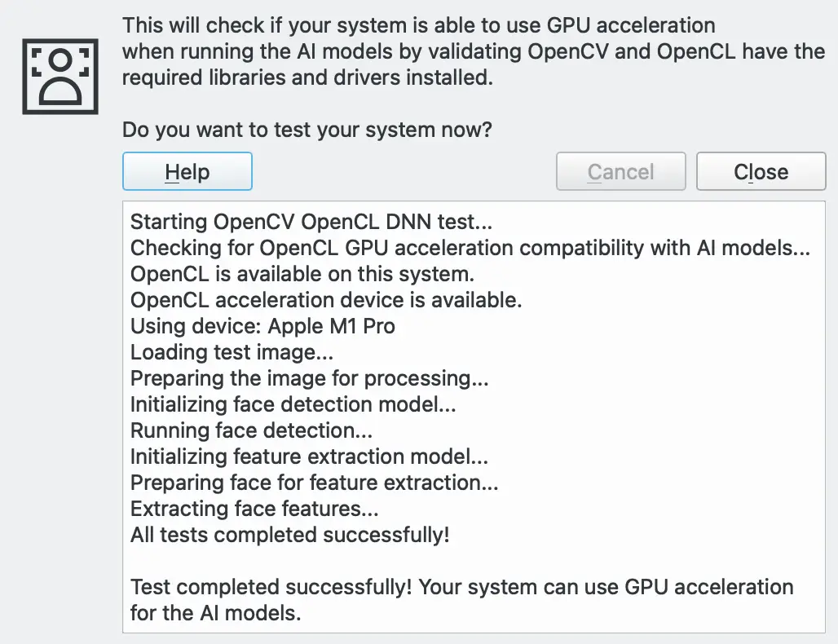Click "OpenCL acceleration device is available" log entry

click(326, 300)
